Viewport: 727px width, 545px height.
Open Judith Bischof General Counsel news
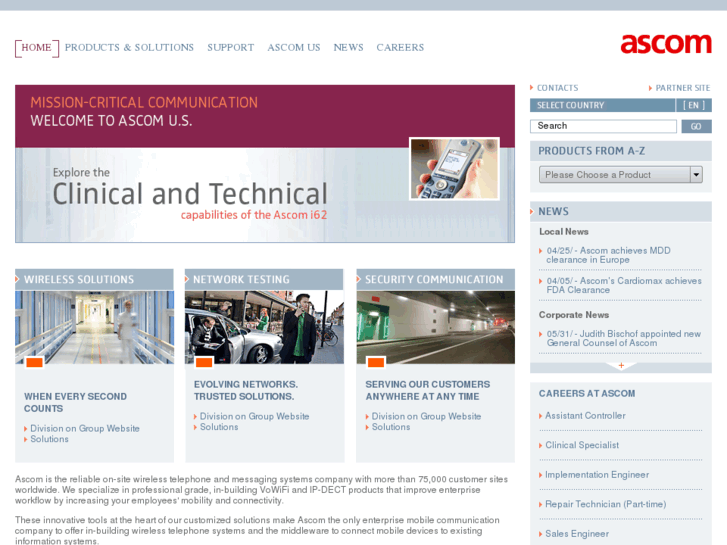click(624, 338)
